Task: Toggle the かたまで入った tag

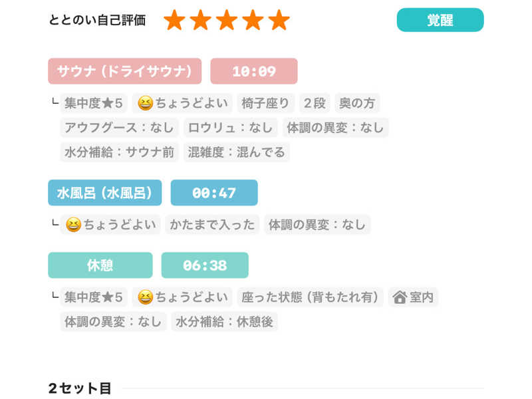Action: click(212, 225)
